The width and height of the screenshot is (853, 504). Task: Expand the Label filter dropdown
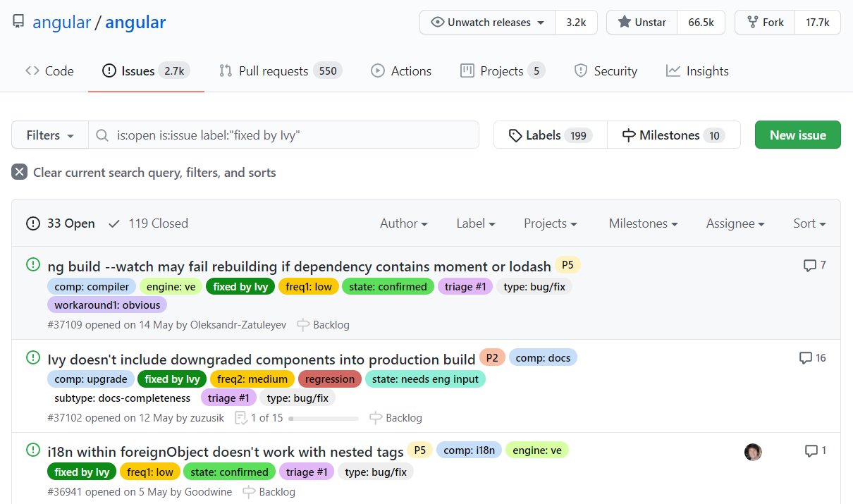pos(476,223)
